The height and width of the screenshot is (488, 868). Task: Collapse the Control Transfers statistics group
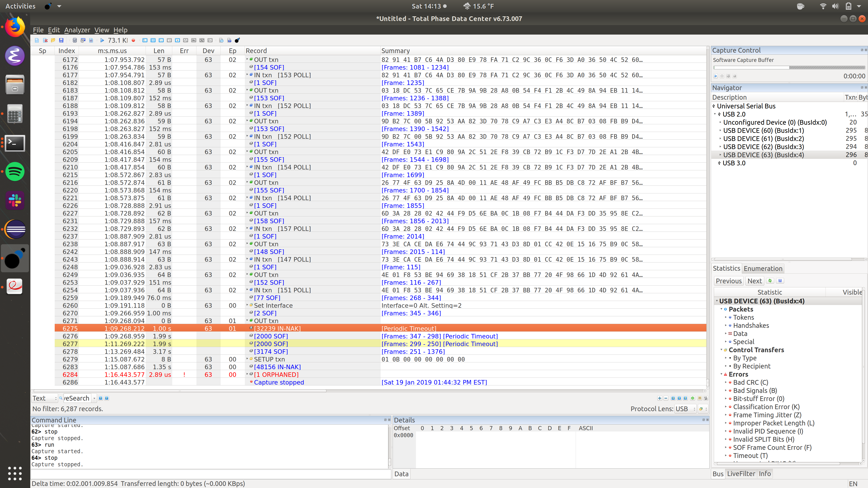[x=722, y=350]
